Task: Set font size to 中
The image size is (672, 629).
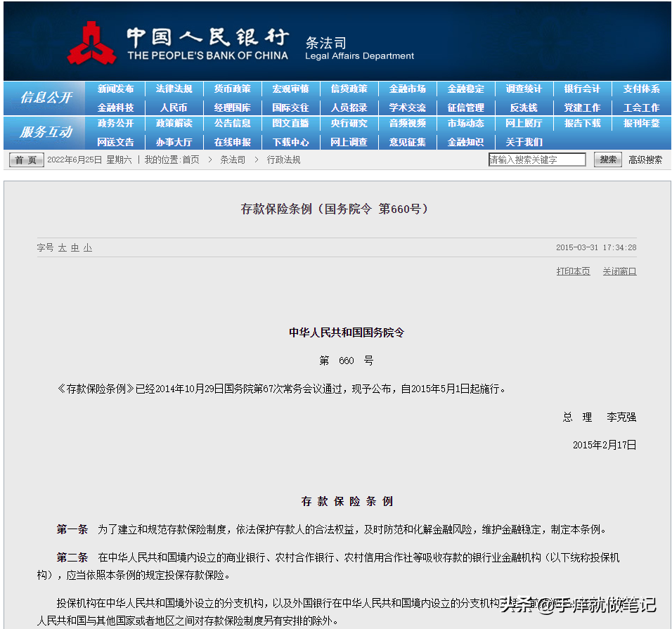Action: point(75,247)
